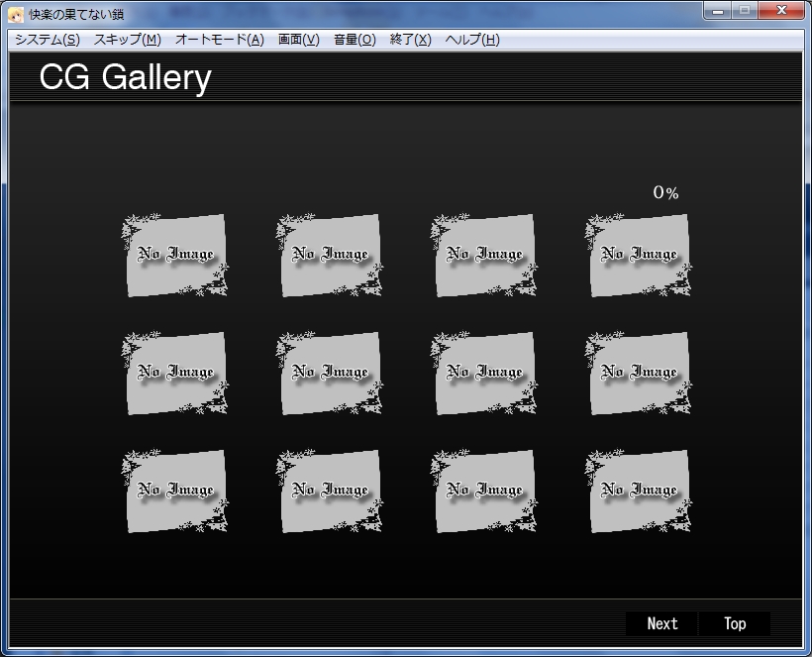
Task: Return to Top via the Top button
Action: click(x=735, y=623)
